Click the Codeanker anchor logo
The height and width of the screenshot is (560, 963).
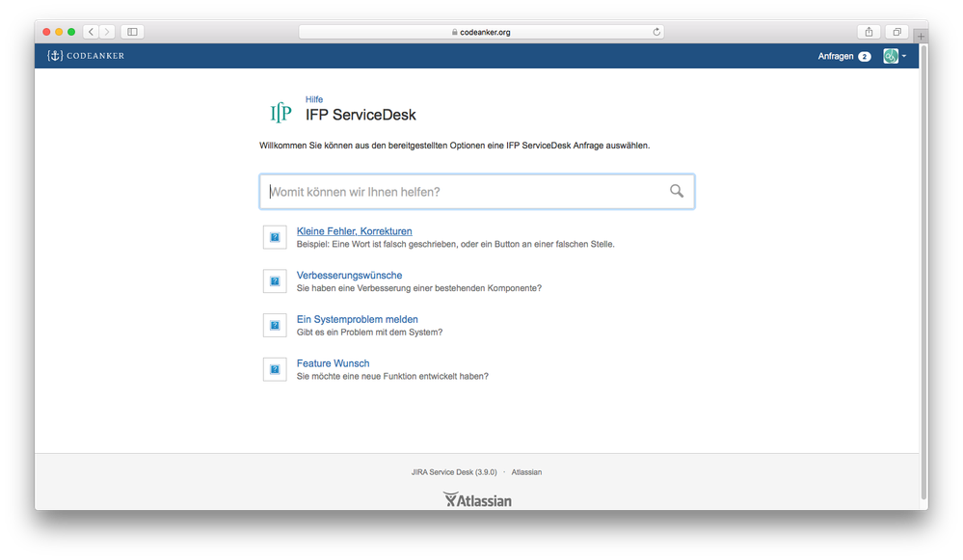tap(86, 56)
